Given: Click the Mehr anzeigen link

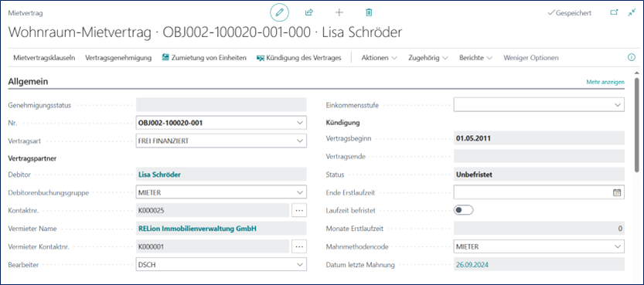Looking at the screenshot, I should [x=605, y=82].
